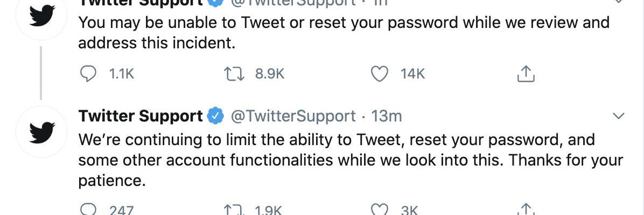The image size is (644, 215).
Task: Click the Twitter bird avatar of the 13m tweet
Action: click(41, 132)
